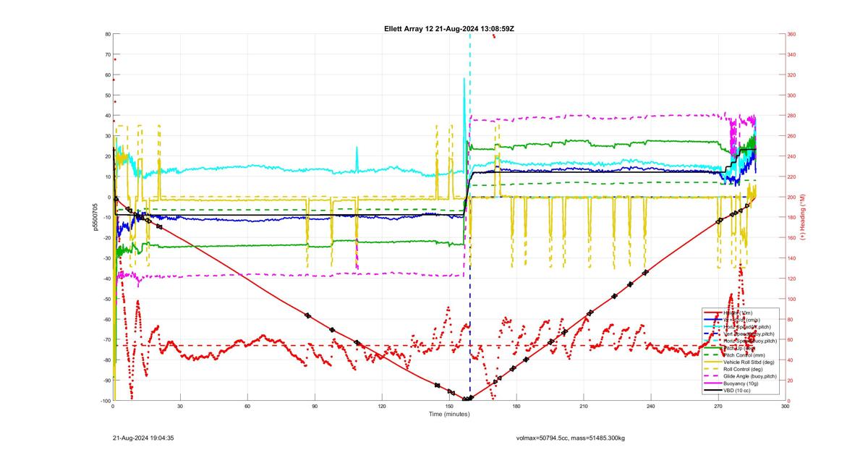Screen dimensions: 868x450
Task: Click the right axis heading tick "240"
Action: 793,156
